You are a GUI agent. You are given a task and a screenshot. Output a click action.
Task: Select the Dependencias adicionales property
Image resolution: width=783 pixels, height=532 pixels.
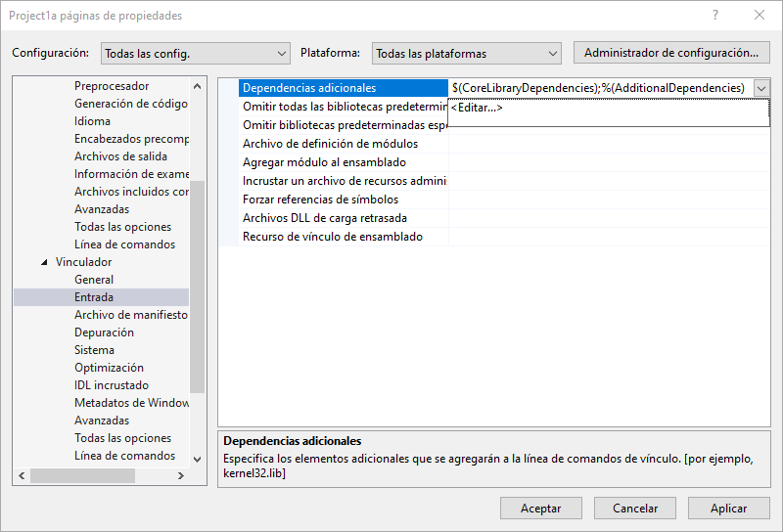(344, 88)
